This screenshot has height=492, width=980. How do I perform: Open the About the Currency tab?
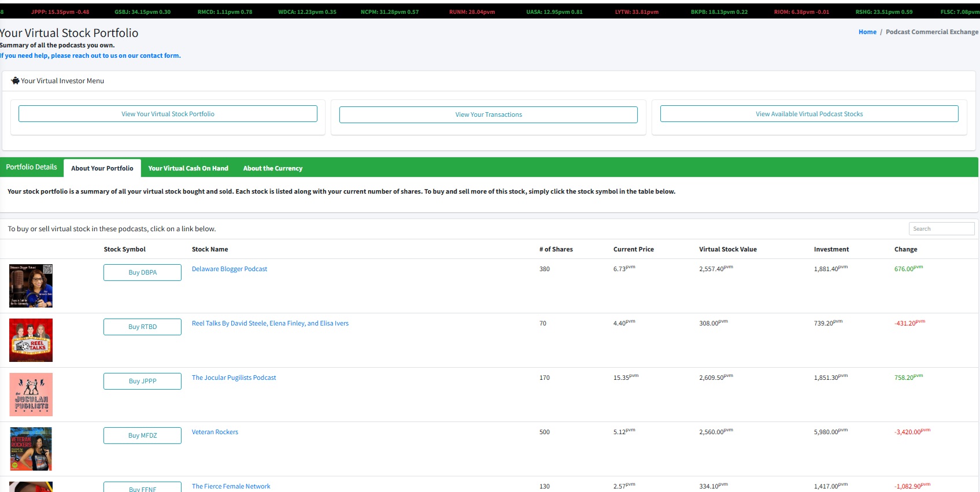(272, 168)
